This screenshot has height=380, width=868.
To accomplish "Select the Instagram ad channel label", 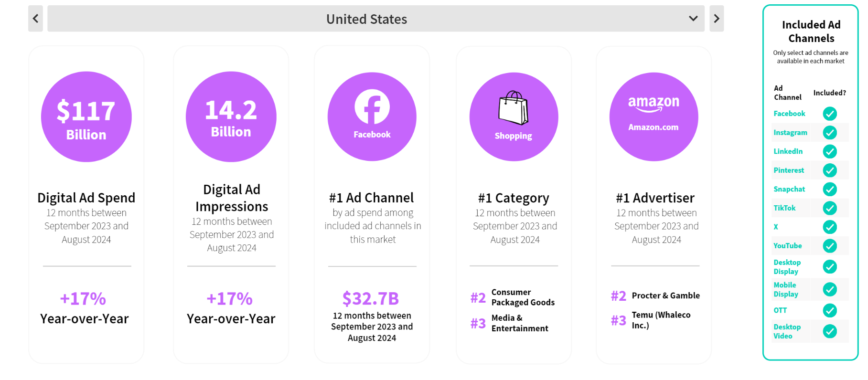I will pyautogui.click(x=790, y=133).
